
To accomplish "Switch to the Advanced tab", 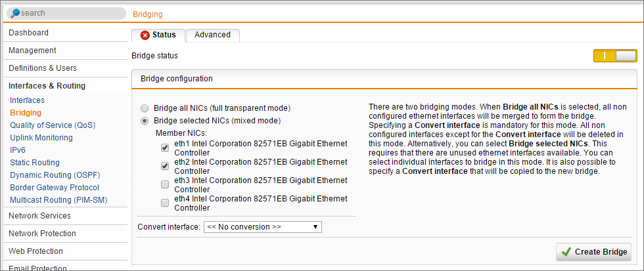I will coord(212,35).
